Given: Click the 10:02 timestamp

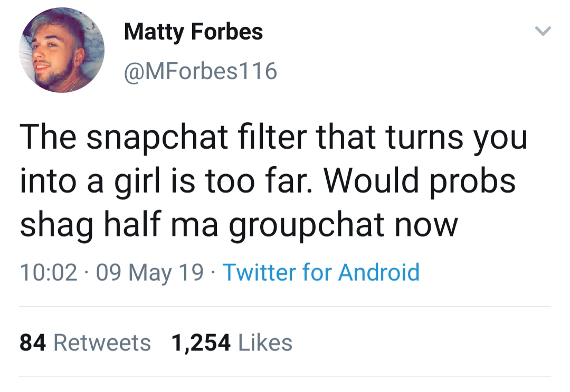Looking at the screenshot, I should pyautogui.click(x=49, y=272).
